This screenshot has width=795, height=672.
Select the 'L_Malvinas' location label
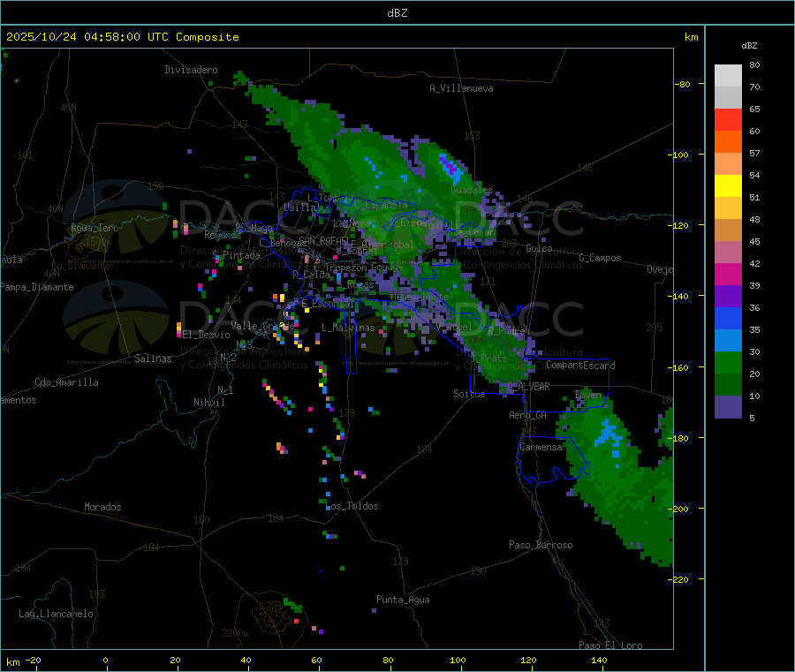[x=348, y=328]
